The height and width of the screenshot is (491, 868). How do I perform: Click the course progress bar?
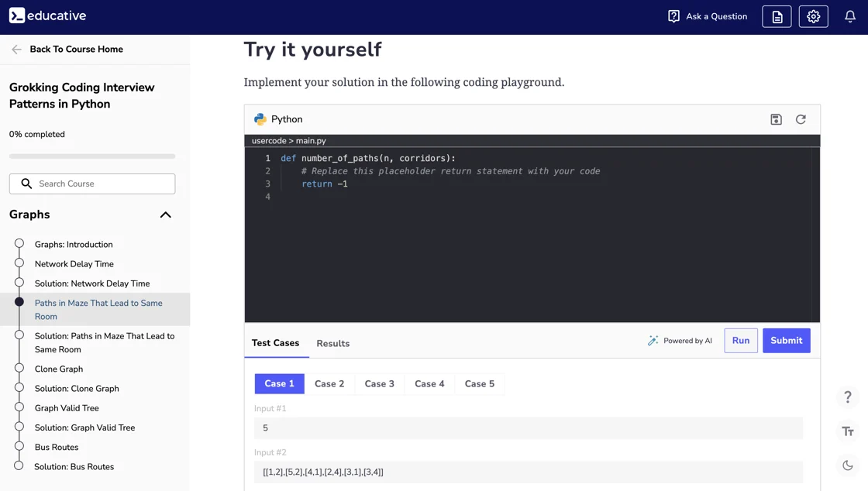(92, 156)
